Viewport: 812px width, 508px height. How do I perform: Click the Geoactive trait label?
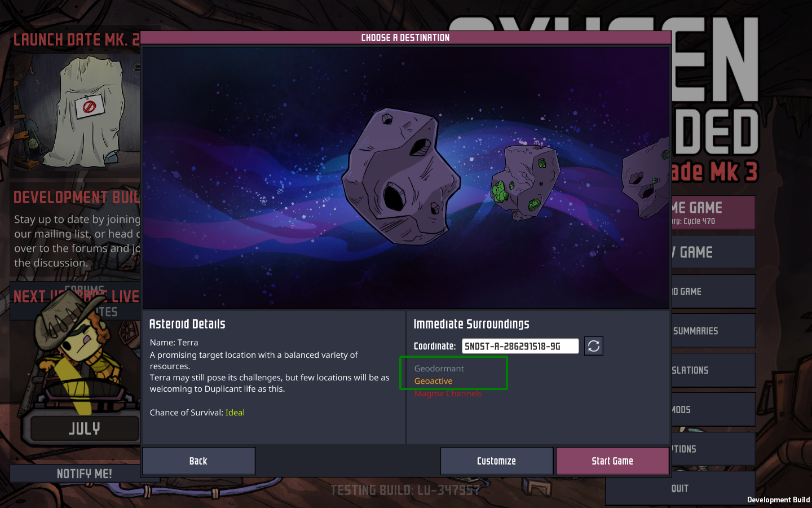point(433,381)
